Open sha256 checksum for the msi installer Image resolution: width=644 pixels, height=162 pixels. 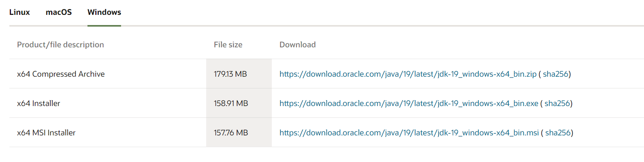coord(558,133)
